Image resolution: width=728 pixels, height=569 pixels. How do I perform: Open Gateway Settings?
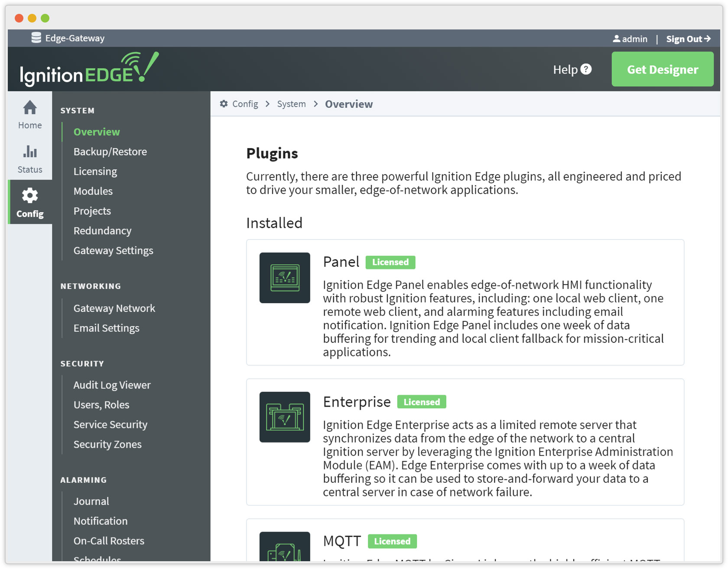point(114,250)
